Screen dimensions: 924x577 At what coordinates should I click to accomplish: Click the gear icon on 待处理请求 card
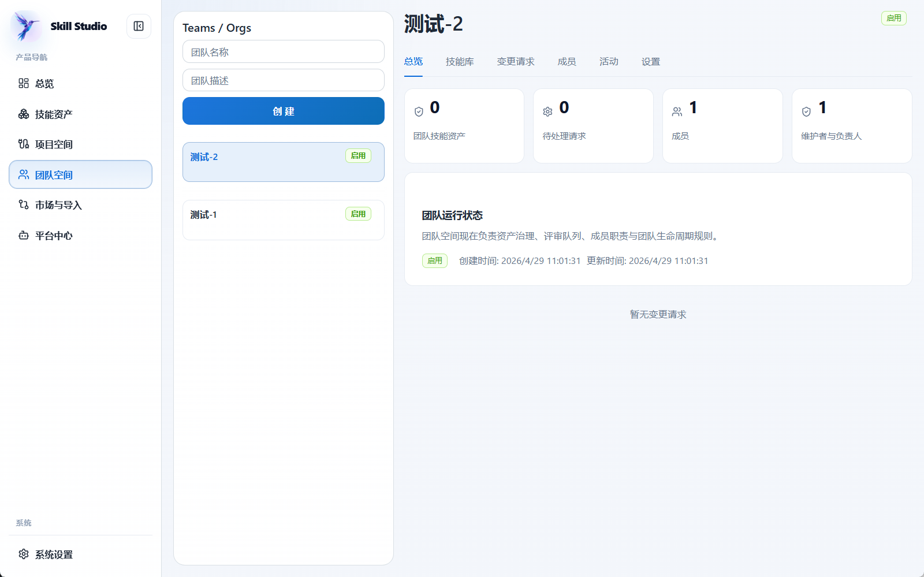click(x=547, y=111)
